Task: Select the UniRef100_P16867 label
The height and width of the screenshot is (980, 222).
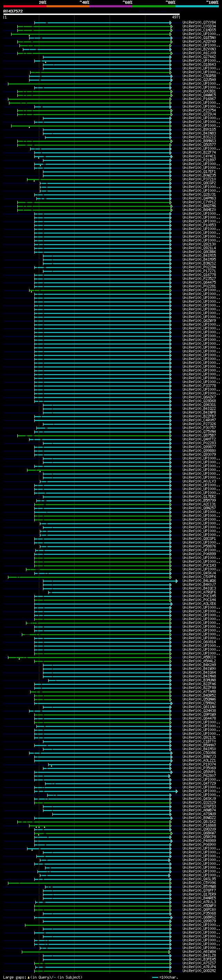Action: pyautogui.click(x=199, y=99)
